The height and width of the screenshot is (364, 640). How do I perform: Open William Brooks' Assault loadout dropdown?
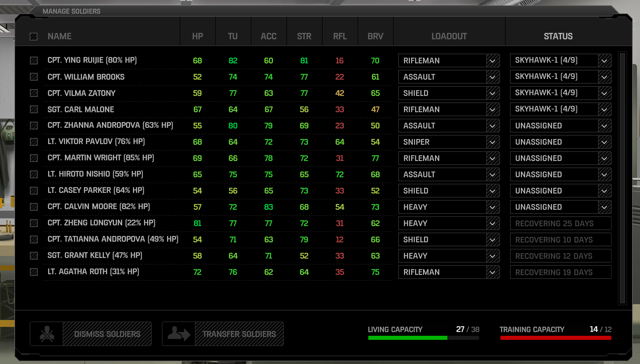[449, 77]
